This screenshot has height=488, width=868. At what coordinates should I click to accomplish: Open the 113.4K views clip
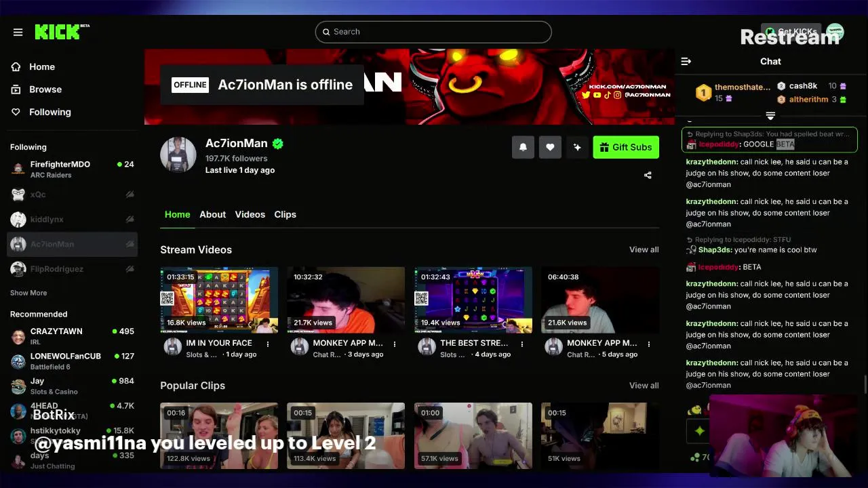[346, 436]
